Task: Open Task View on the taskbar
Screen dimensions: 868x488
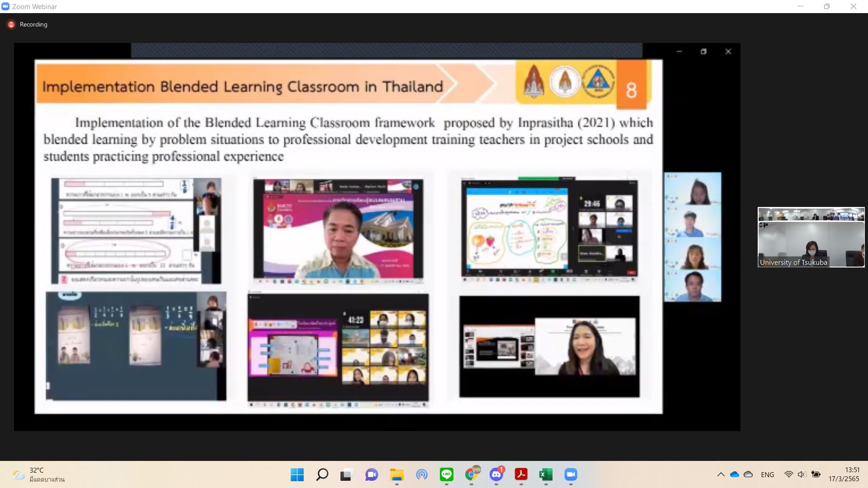Action: [346, 474]
